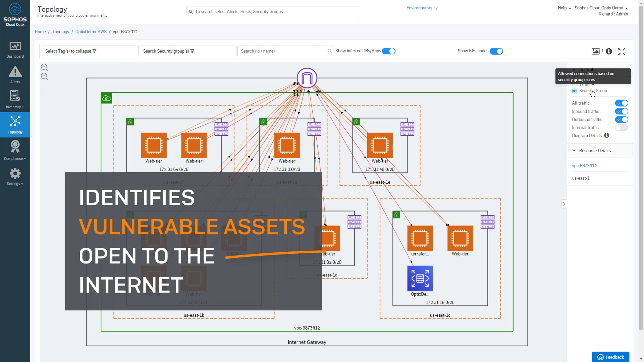Go to Home breadcrumb

(40, 32)
